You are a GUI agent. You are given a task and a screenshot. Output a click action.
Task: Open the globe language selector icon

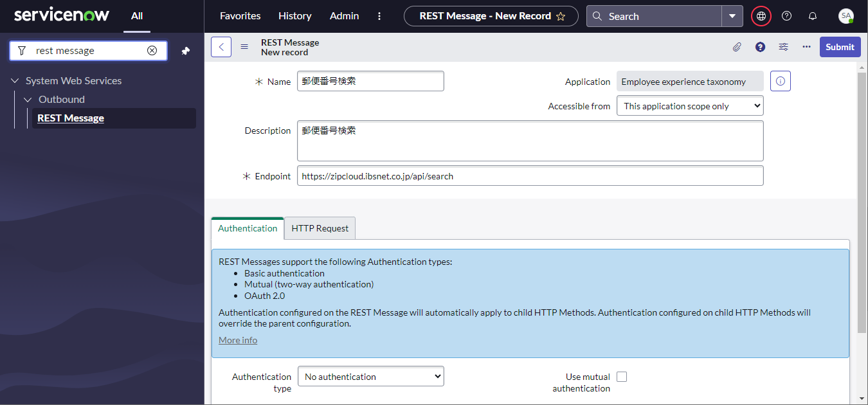tap(761, 15)
